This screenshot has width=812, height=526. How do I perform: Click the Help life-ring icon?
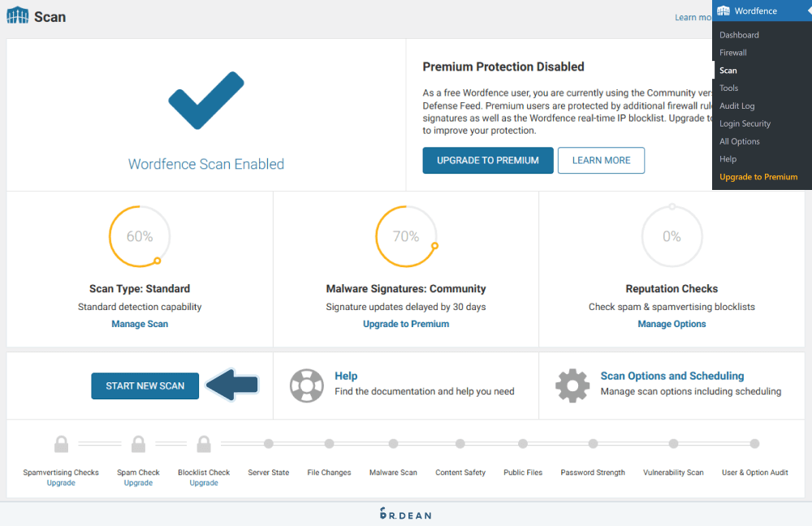(x=306, y=386)
